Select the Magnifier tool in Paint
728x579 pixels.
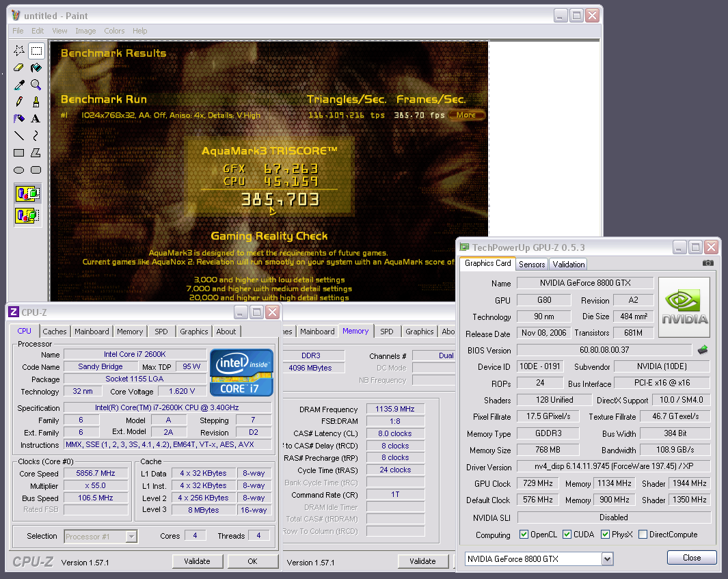(x=36, y=85)
